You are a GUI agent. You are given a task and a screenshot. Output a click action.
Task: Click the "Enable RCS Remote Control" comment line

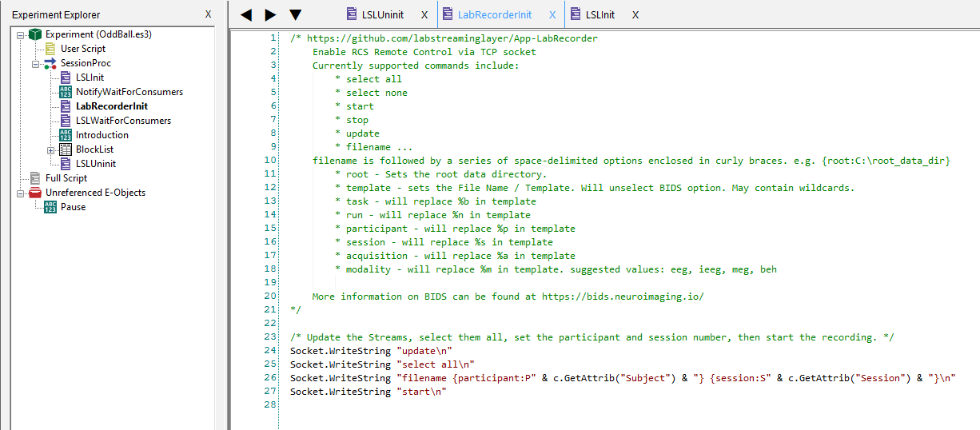point(424,52)
